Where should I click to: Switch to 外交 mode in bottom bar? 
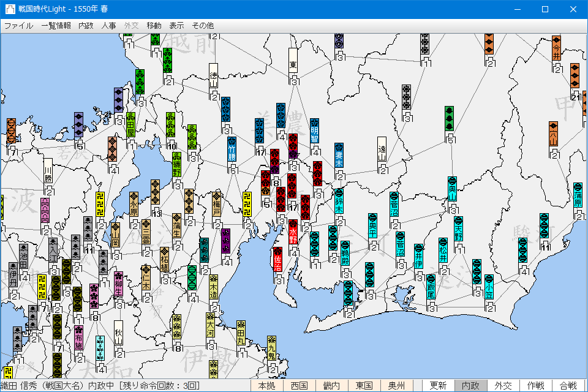point(503,386)
